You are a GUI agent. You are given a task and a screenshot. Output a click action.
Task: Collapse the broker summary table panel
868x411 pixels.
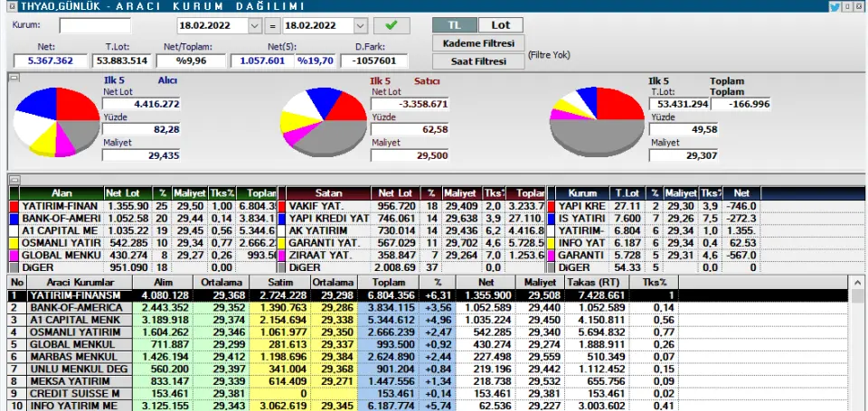click(x=13, y=180)
